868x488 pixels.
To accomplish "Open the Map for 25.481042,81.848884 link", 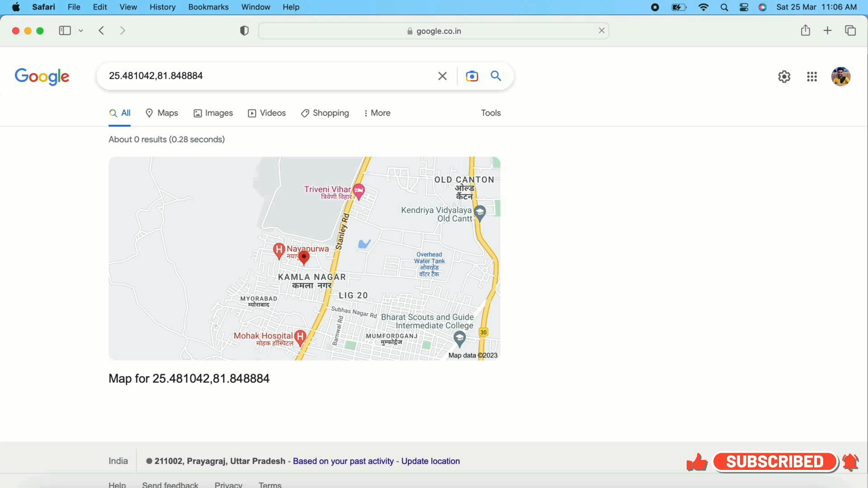I will point(189,379).
